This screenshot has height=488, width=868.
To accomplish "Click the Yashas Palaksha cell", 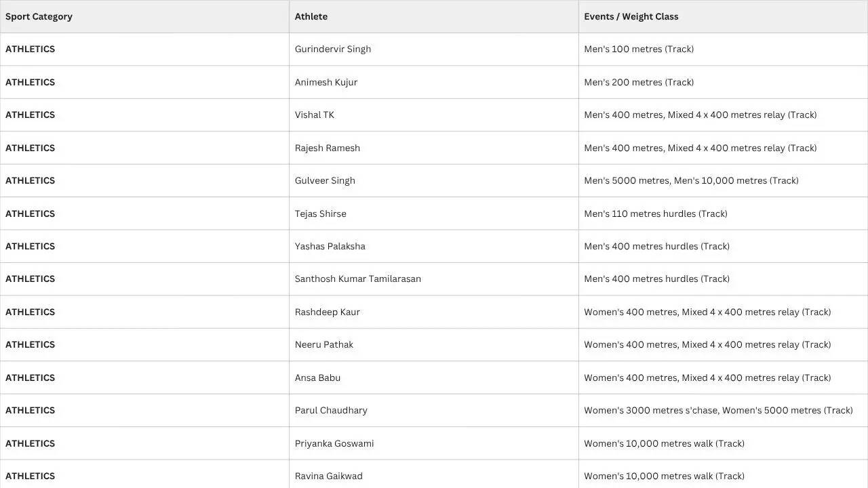I will coord(434,246).
